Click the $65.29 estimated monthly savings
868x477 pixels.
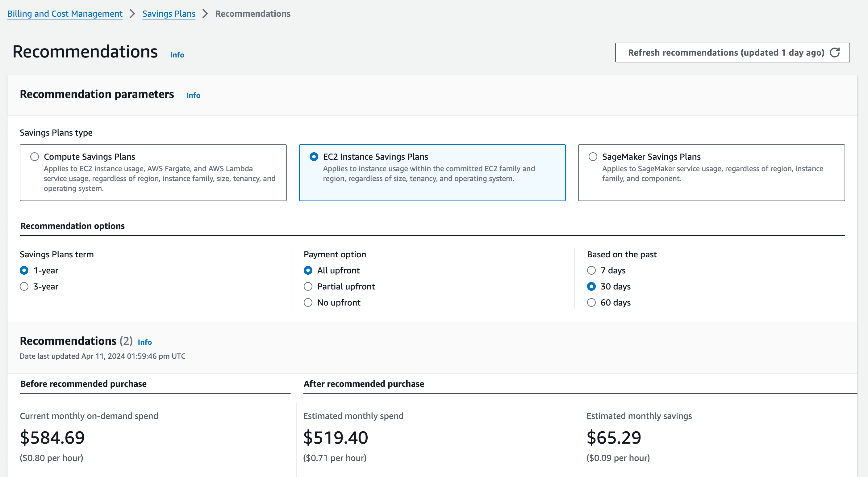[x=614, y=437]
